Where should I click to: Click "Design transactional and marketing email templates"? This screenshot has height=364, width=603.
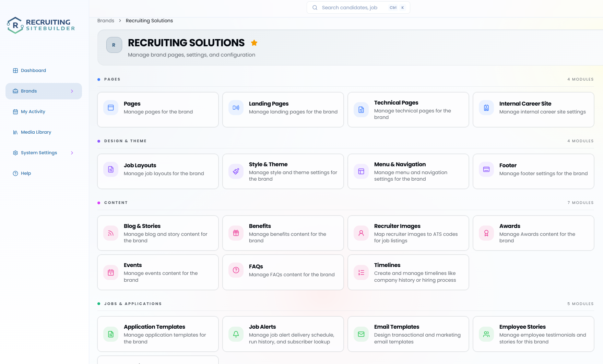417,338
